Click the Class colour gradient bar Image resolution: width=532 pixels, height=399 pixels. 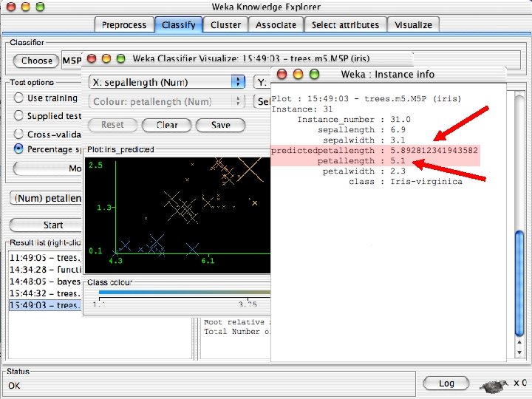(x=185, y=292)
